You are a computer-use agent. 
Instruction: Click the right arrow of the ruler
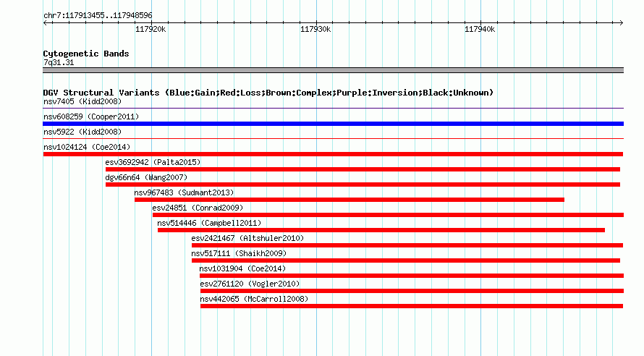(621, 23)
